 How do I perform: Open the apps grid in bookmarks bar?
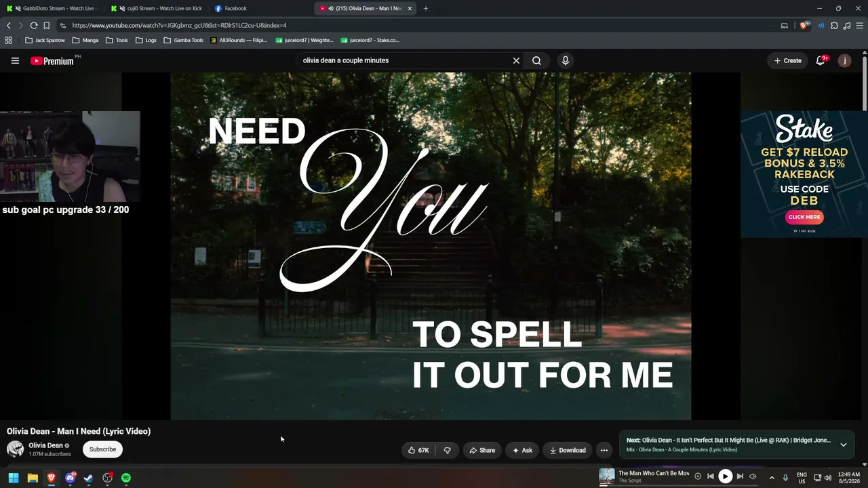pos(8,40)
